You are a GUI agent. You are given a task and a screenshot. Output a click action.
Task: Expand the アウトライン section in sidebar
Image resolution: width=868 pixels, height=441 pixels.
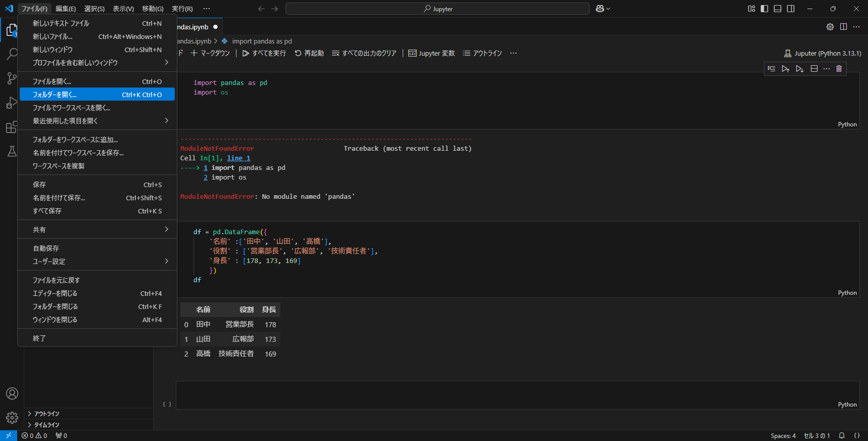coord(46,414)
